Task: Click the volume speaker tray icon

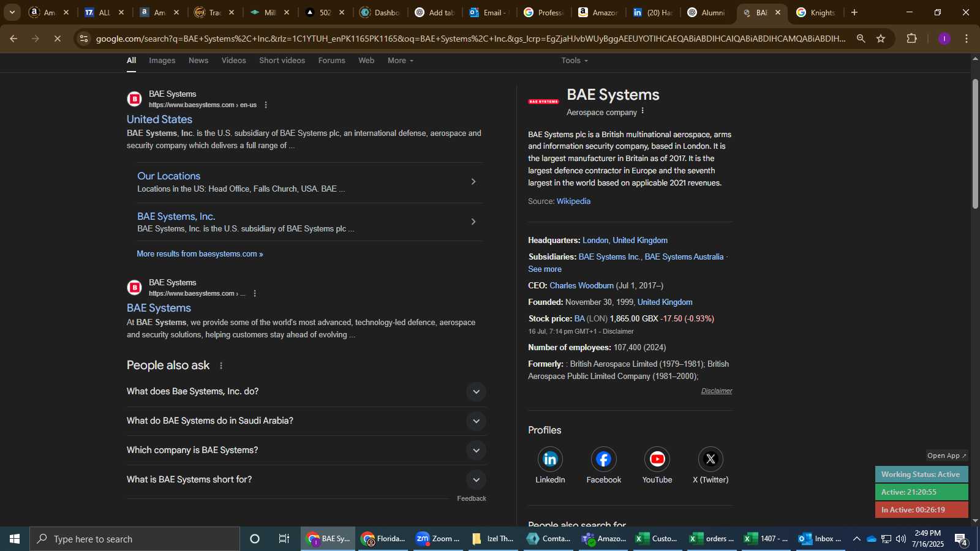Action: point(901,539)
